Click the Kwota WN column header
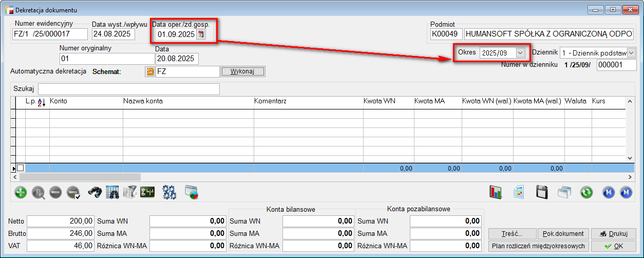644x258 pixels. click(x=379, y=101)
